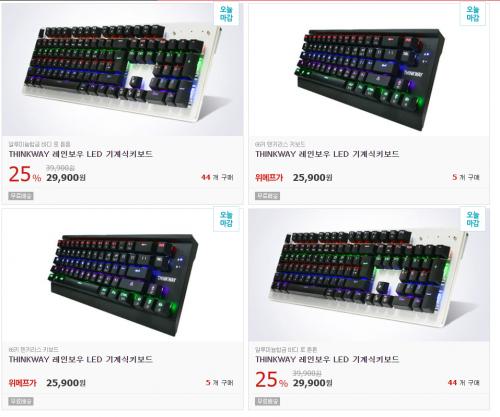Click the 5개 구매 count in the third listing
The image size is (500, 417).
tap(219, 383)
